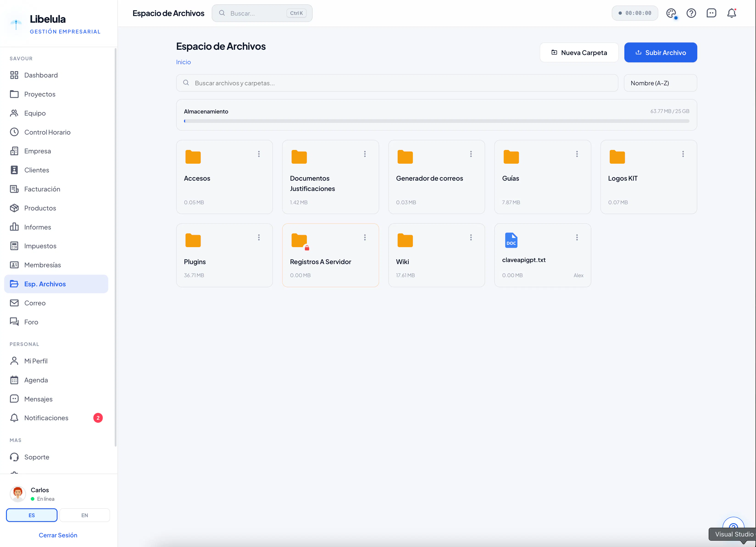The height and width of the screenshot is (547, 756).
Task: Open the Generador de correos folder icon
Action: [x=405, y=157]
